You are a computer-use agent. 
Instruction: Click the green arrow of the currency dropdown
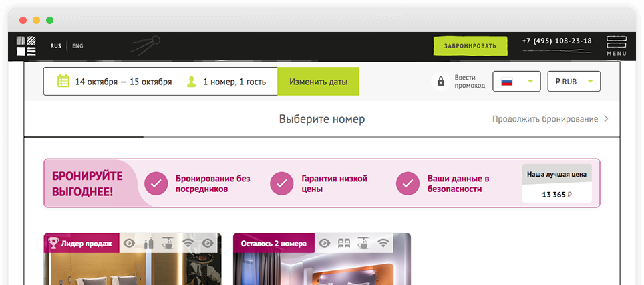tap(590, 82)
